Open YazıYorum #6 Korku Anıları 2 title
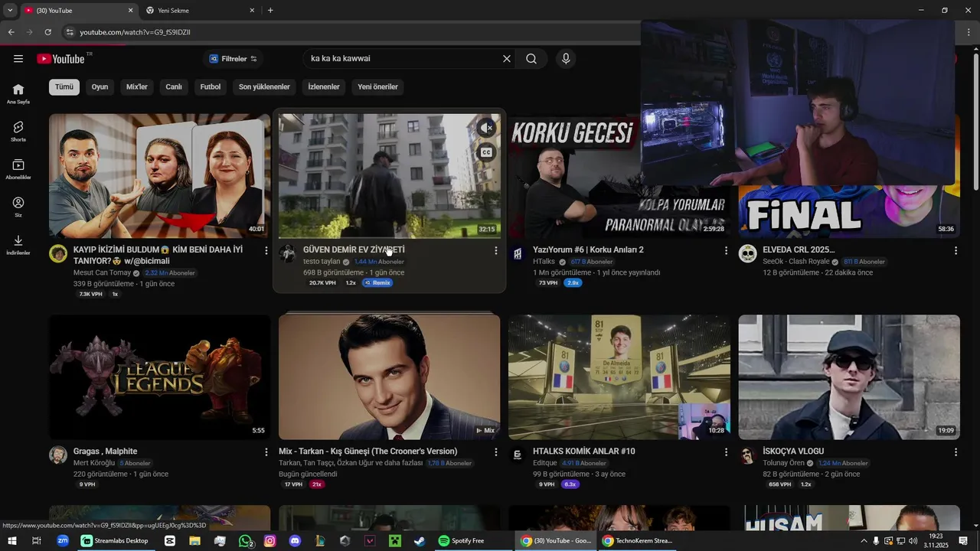The height and width of the screenshot is (551, 980). coord(588,249)
